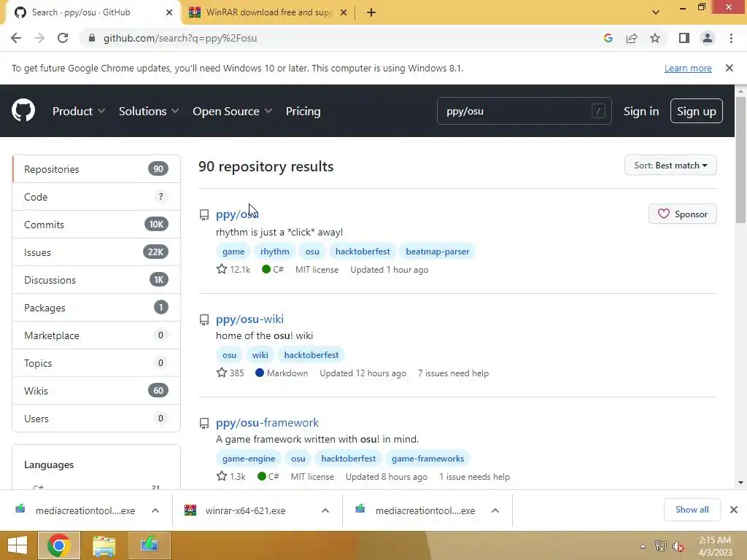Screen dimensions: 747x560
Task: Go back with the browser back arrow
Action: pyautogui.click(x=16, y=38)
